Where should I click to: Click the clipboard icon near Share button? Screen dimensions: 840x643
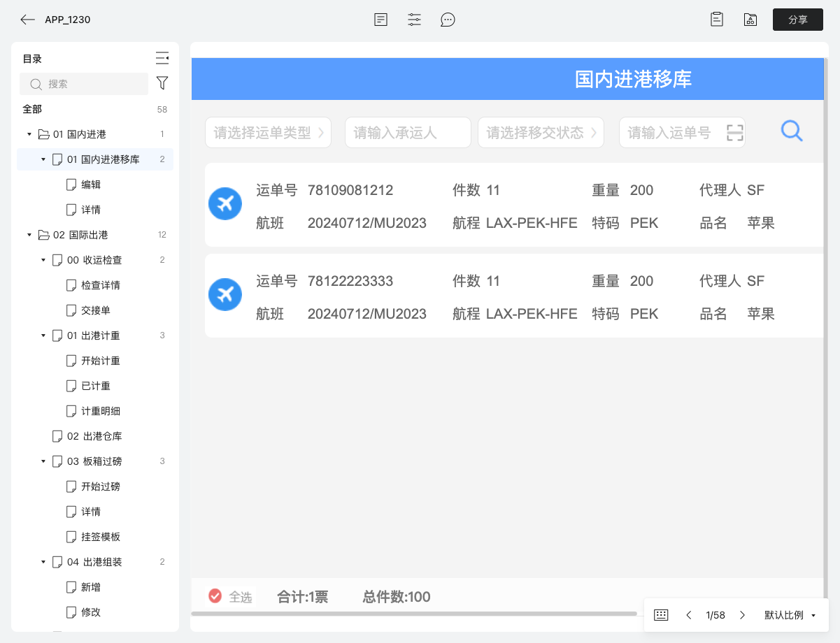pos(717,20)
